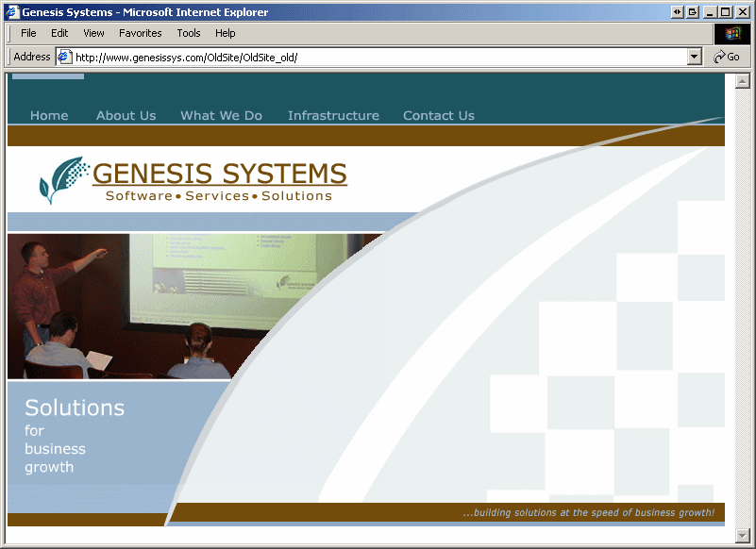Screen dimensions: 756x549
Task: Open the File menu
Action: [x=28, y=33]
